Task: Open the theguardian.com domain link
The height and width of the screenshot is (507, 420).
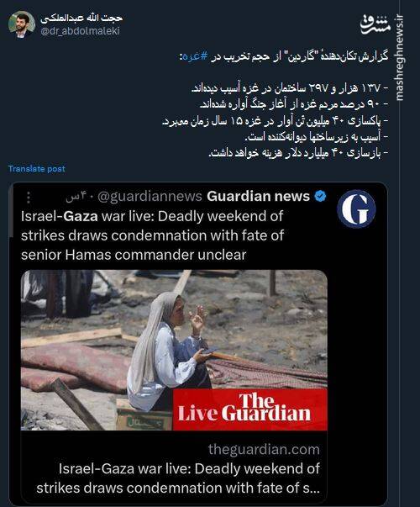Action: (x=264, y=450)
